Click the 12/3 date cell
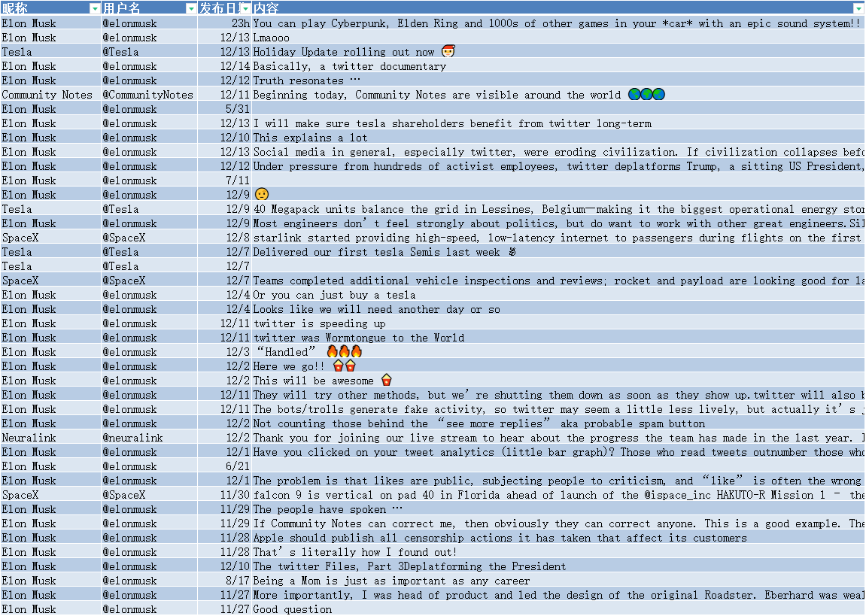Image resolution: width=866 pixels, height=616 pixels. click(225, 352)
